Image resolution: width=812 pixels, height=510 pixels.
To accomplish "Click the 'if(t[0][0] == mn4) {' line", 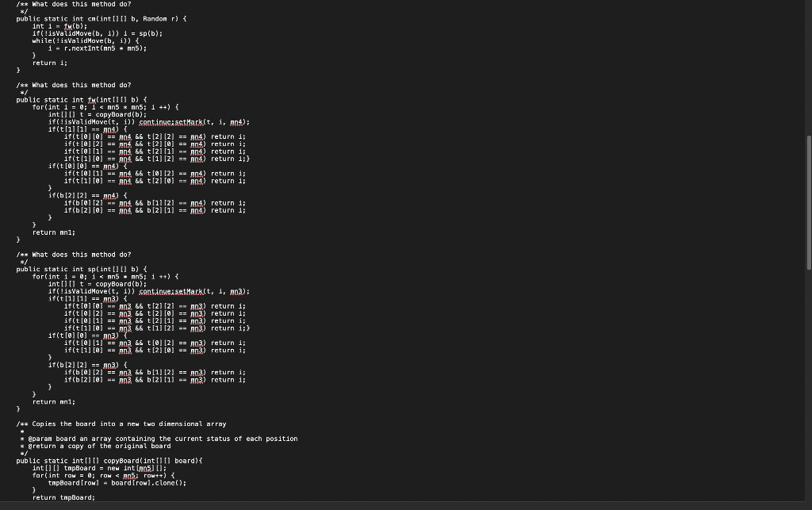I will tap(87, 167).
